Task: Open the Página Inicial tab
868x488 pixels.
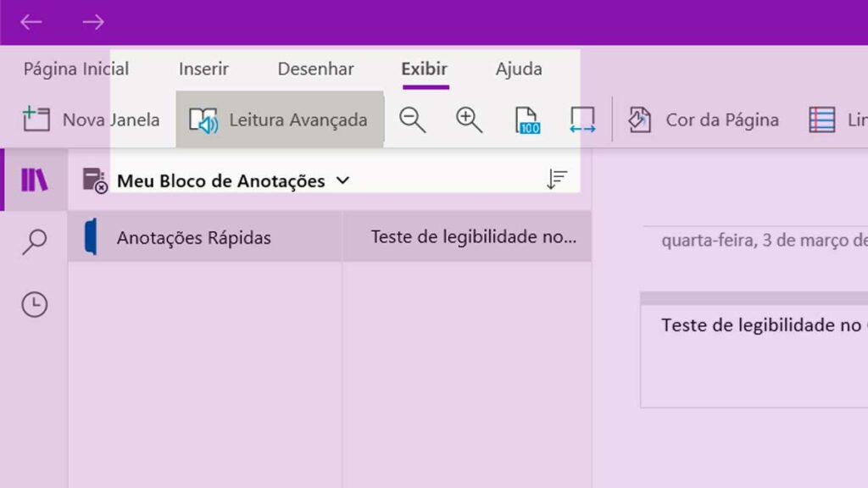Action: [75, 69]
